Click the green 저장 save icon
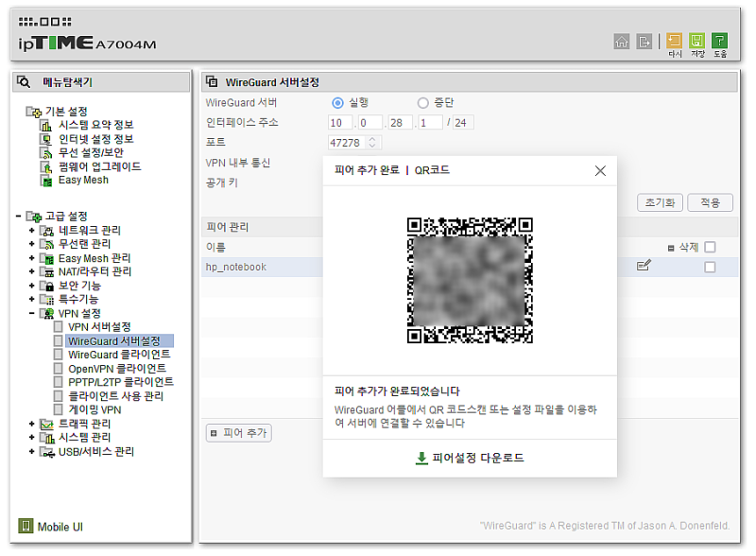 tap(696, 41)
